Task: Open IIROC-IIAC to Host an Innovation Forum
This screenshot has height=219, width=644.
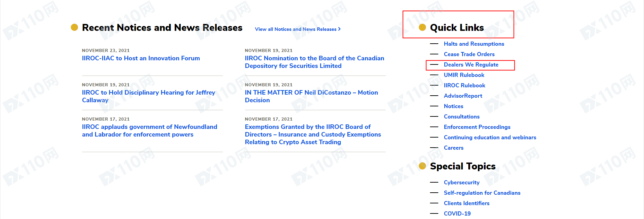Action: tap(141, 58)
